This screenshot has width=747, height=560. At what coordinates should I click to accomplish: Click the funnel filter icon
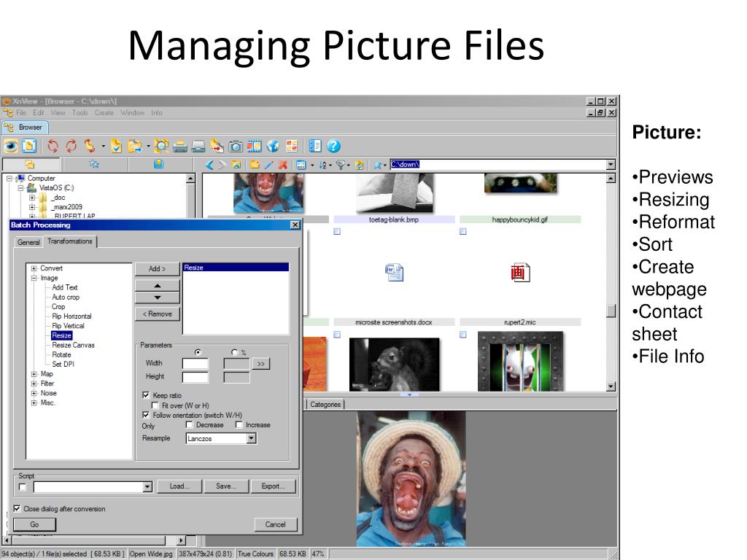(340, 165)
